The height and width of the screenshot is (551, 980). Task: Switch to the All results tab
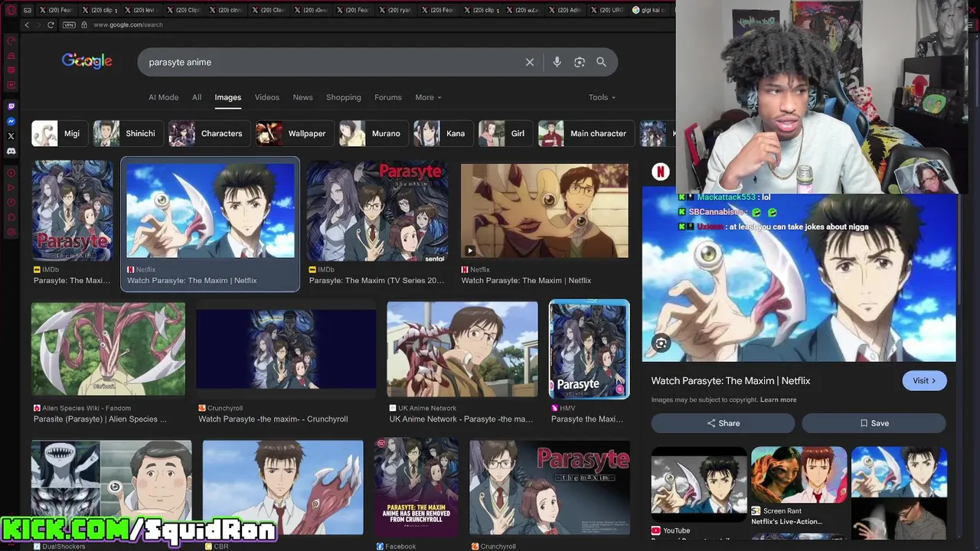197,97
